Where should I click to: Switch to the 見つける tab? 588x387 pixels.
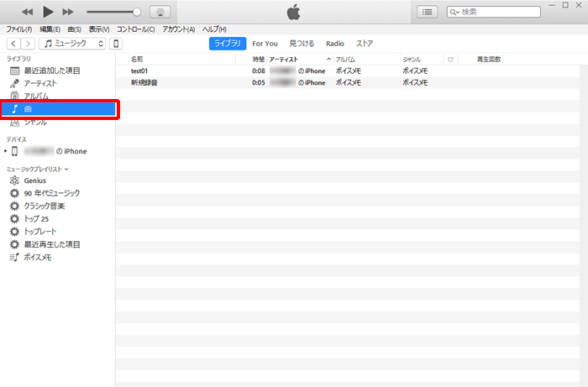coord(302,44)
